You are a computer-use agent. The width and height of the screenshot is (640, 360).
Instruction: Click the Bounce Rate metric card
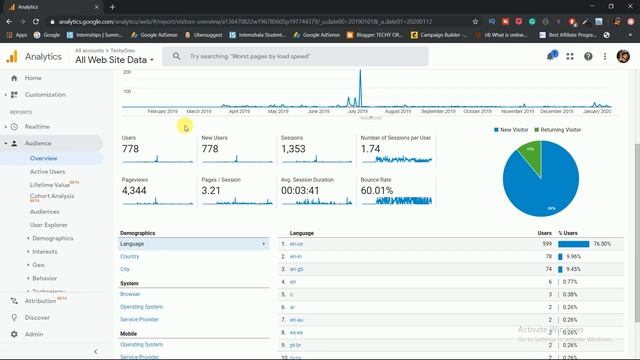[x=396, y=191]
